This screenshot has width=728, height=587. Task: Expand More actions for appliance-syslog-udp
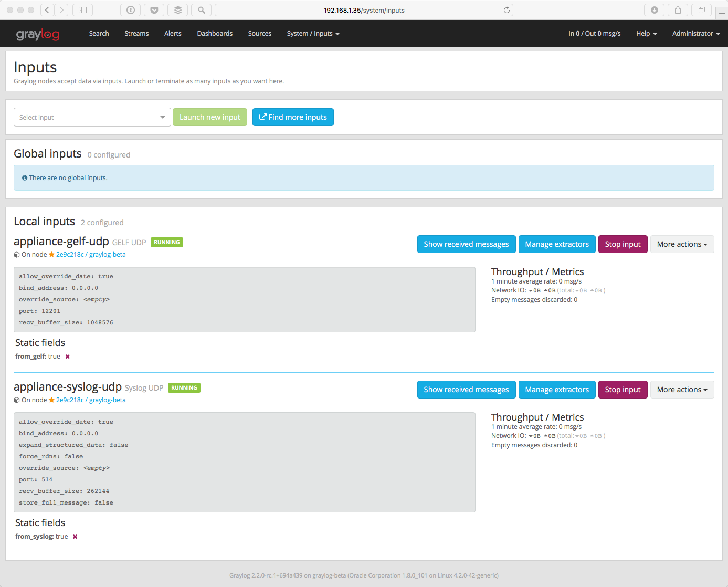(682, 390)
